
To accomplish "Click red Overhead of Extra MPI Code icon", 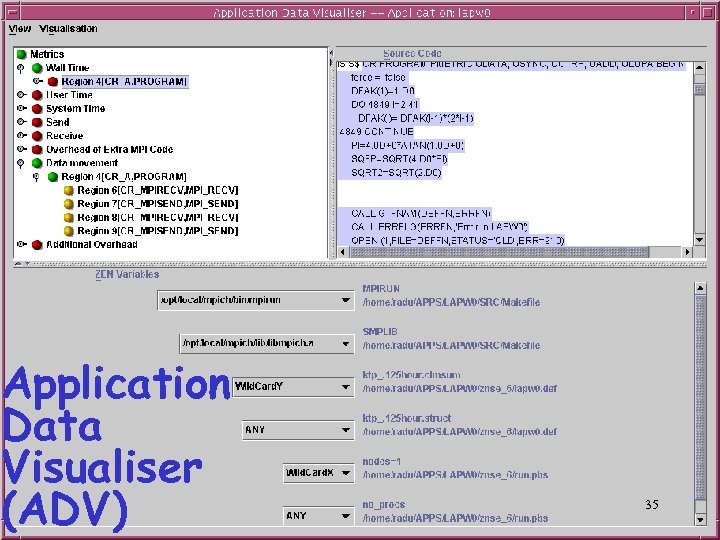I will (x=37, y=150).
